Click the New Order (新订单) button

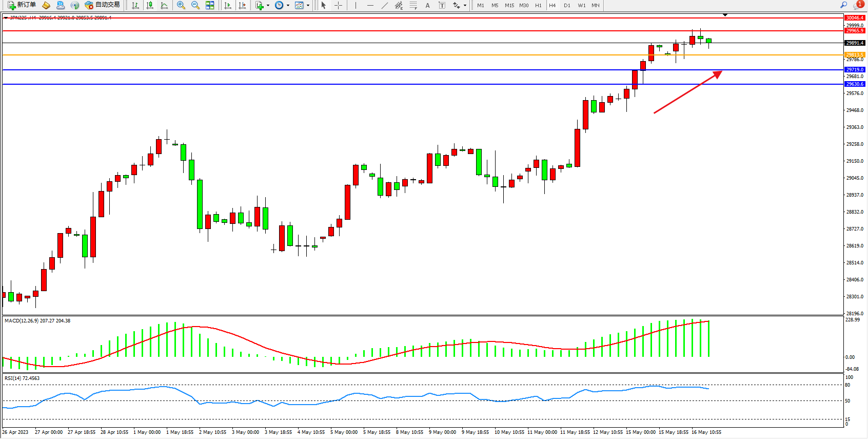22,5
